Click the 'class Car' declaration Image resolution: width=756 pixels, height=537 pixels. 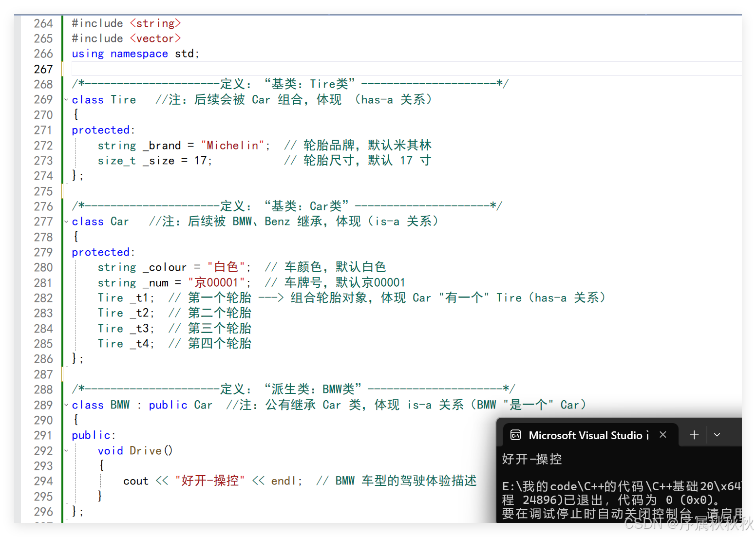[x=100, y=222]
